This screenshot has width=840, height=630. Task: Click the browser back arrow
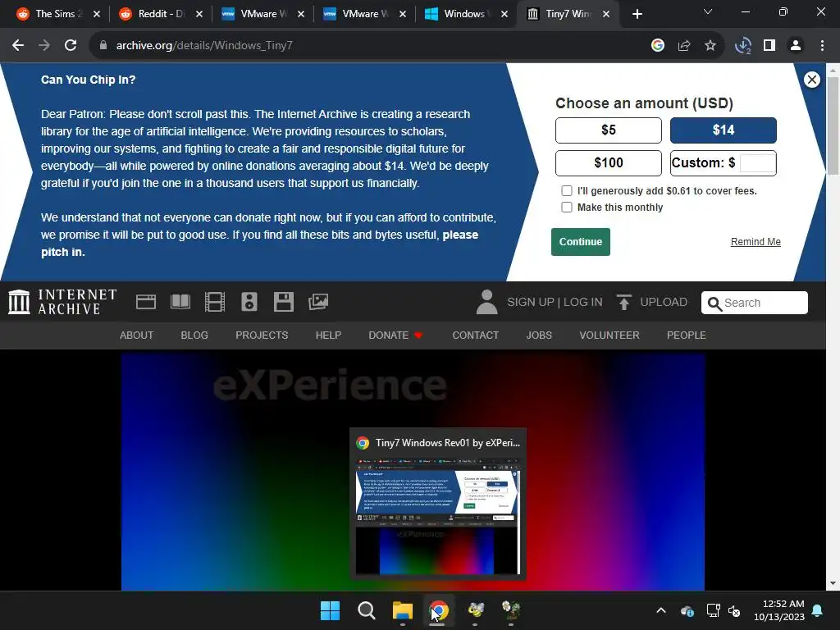pyautogui.click(x=18, y=46)
